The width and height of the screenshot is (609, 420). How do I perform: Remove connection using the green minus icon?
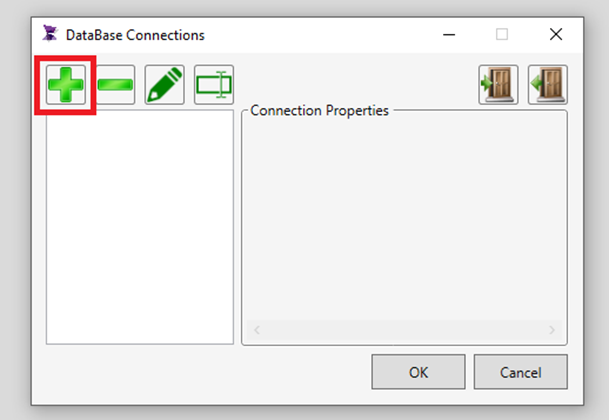[115, 85]
